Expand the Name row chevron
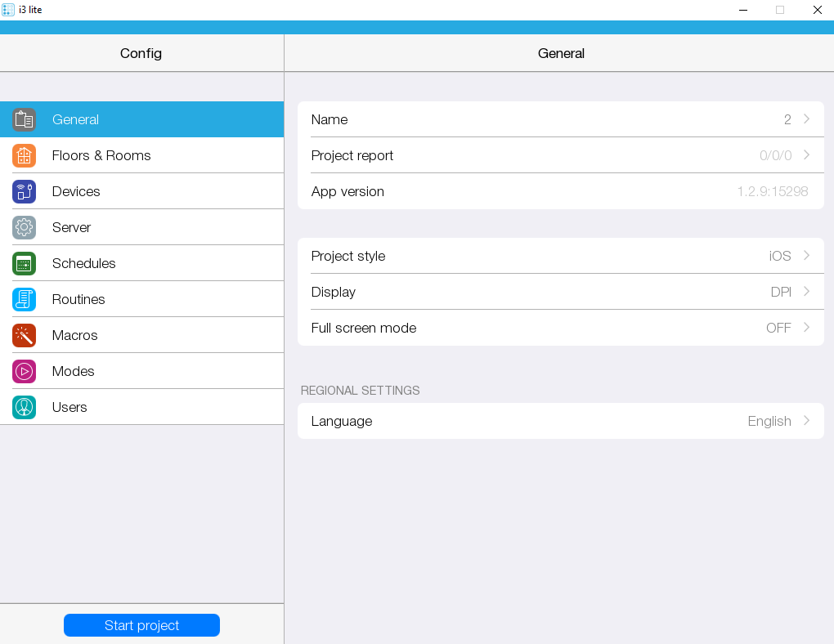 [x=806, y=119]
